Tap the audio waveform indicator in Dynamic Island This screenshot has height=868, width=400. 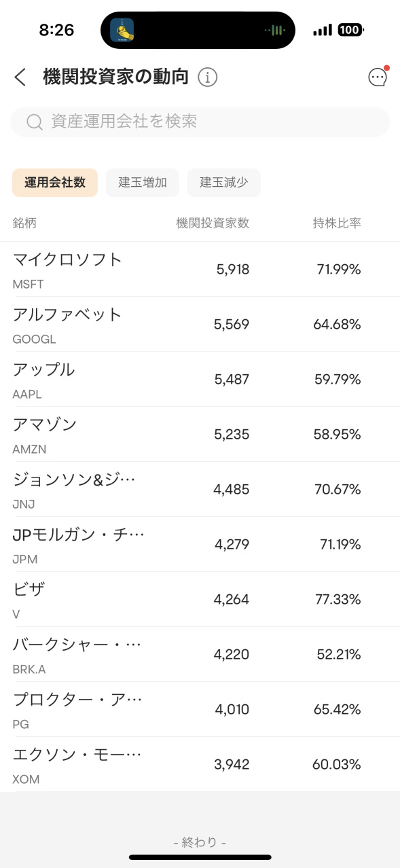pyautogui.click(x=275, y=30)
